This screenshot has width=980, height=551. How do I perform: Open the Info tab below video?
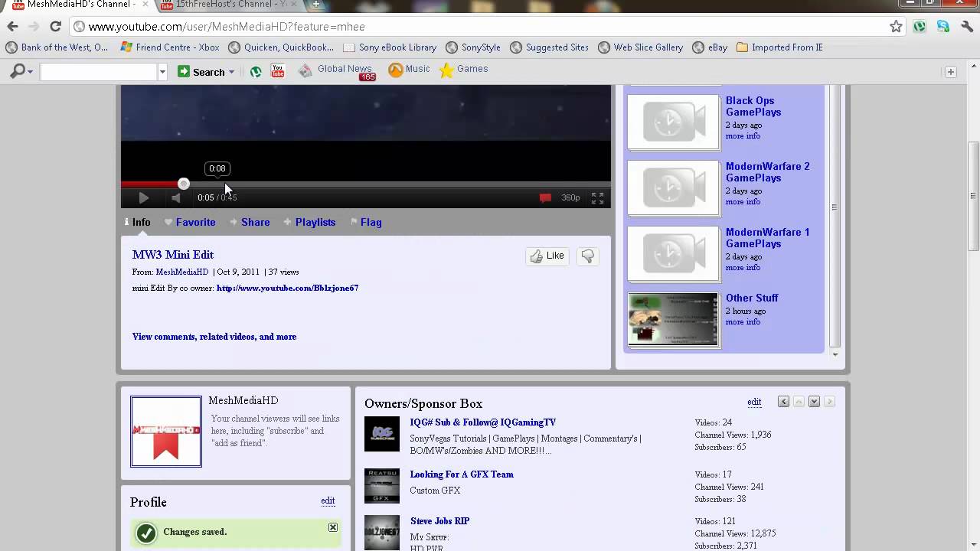(x=138, y=222)
